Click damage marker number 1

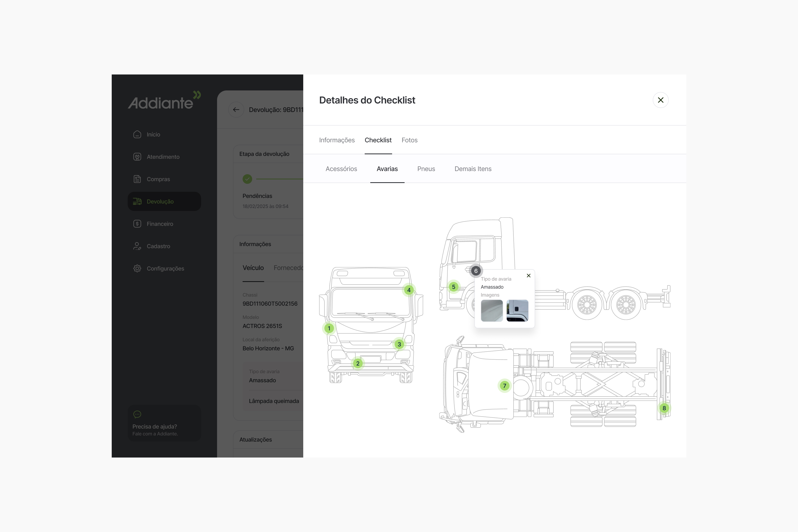coord(329,329)
